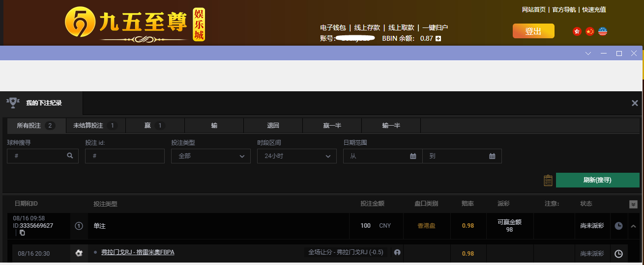Switch to 输 tab
Screen dimensions: 644x265
point(214,126)
